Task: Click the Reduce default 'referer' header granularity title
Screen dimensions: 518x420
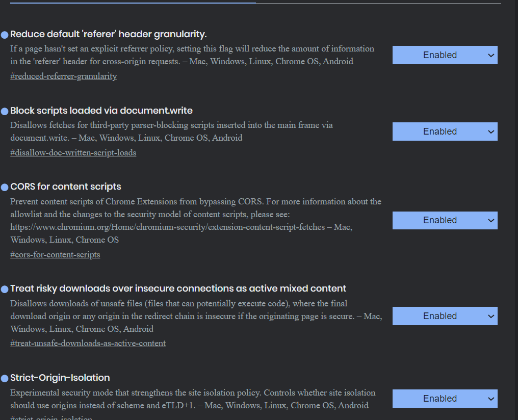Action: 108,34
